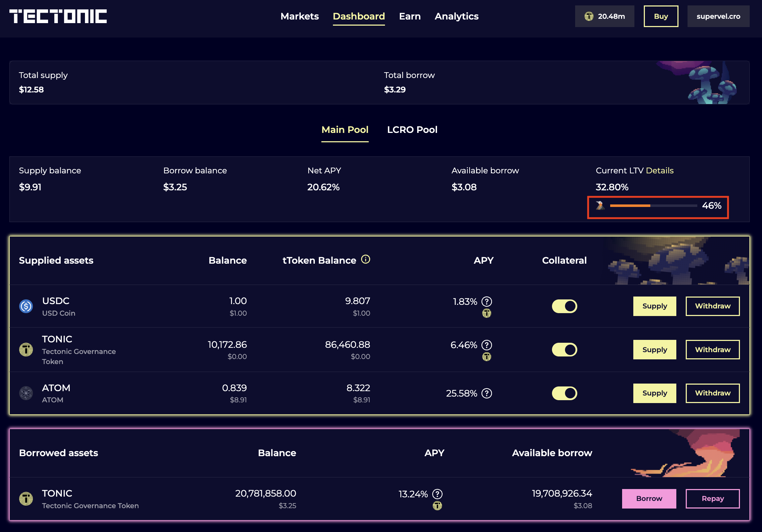762x532 pixels.
Task: Turn off ATOM collateral toggle
Action: [564, 393]
